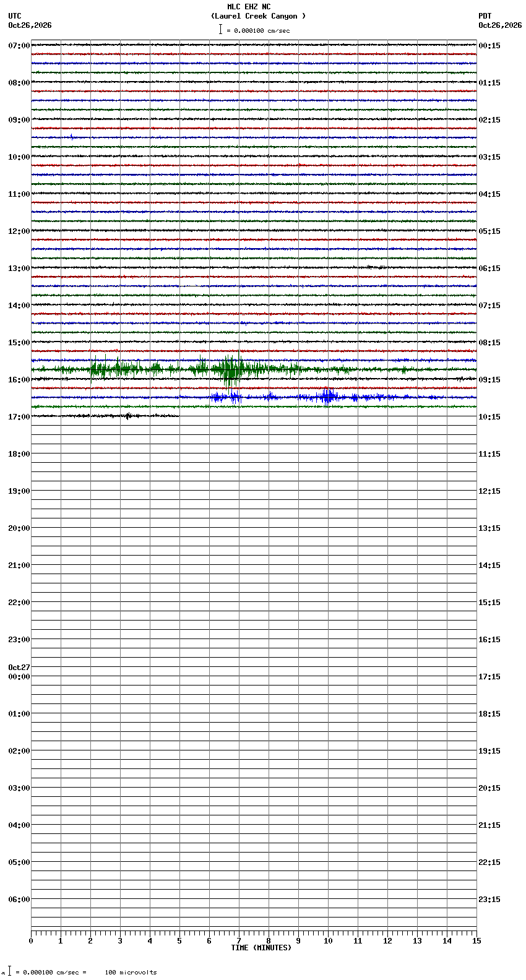Click the '14:00' UTC time label

[x=19, y=306]
